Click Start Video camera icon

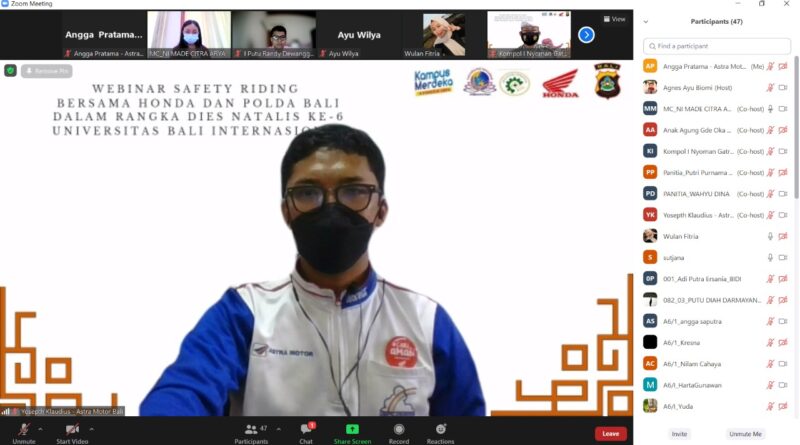(x=72, y=429)
